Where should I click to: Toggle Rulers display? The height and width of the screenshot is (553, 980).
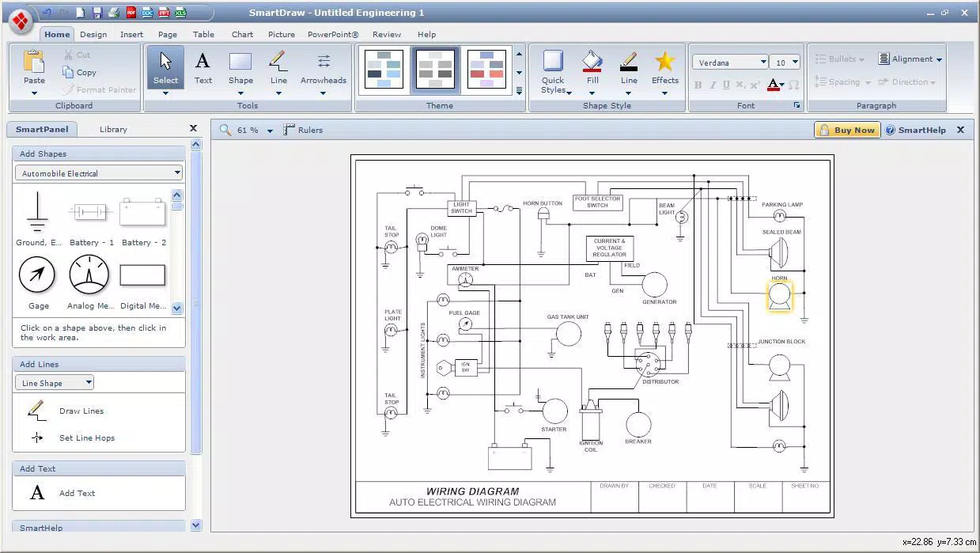pyautogui.click(x=303, y=130)
